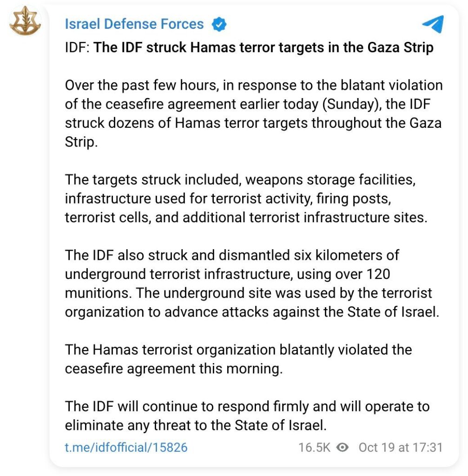468x476 pixels.
Task: Select the paragraph starting "The targets struck included"
Action: 246,198
